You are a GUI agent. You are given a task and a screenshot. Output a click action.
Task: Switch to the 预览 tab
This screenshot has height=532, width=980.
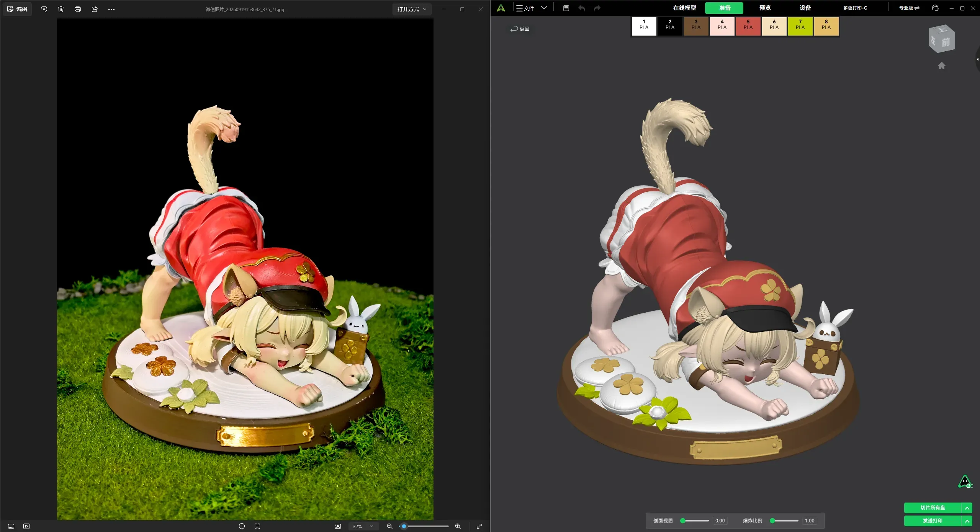765,8
